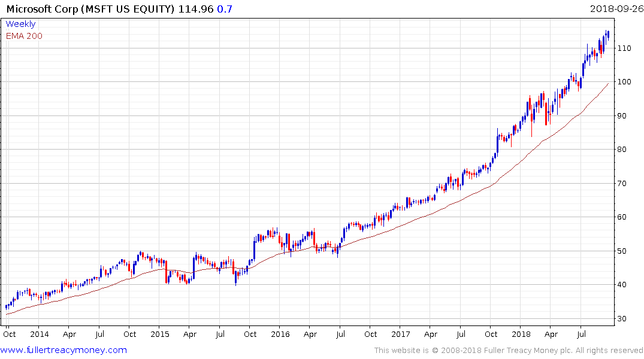The width and height of the screenshot is (644, 359).
Task: Select the EMA 200 legend label
Action: (x=24, y=36)
